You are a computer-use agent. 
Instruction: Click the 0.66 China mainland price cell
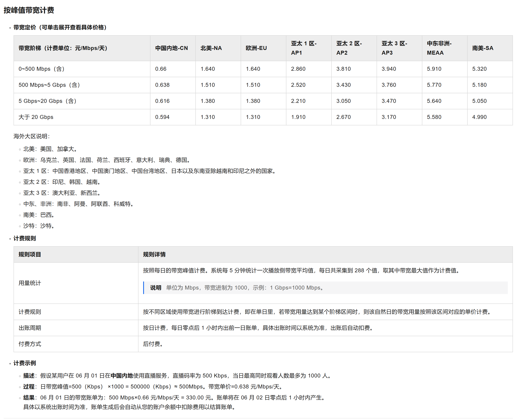tap(161, 69)
